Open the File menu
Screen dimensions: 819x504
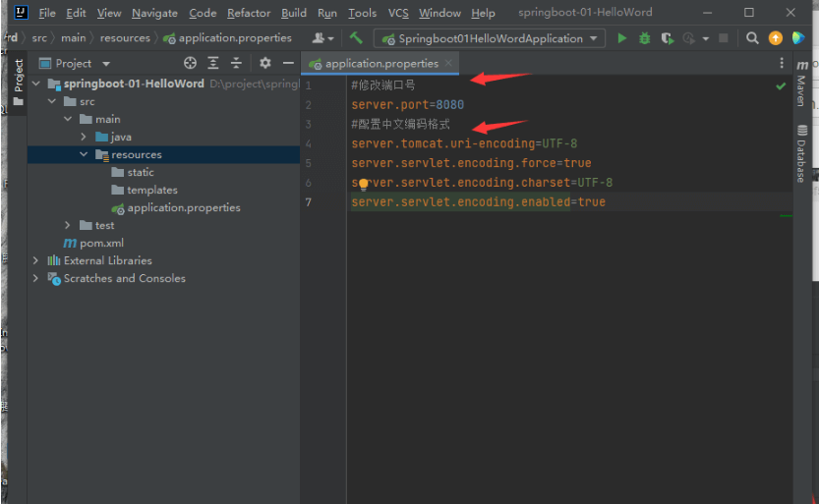coord(47,13)
